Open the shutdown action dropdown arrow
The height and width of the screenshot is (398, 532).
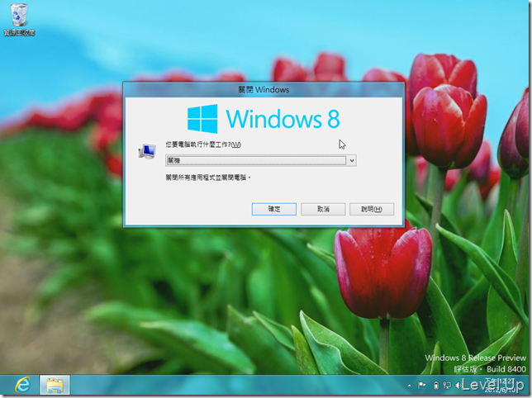(x=352, y=160)
